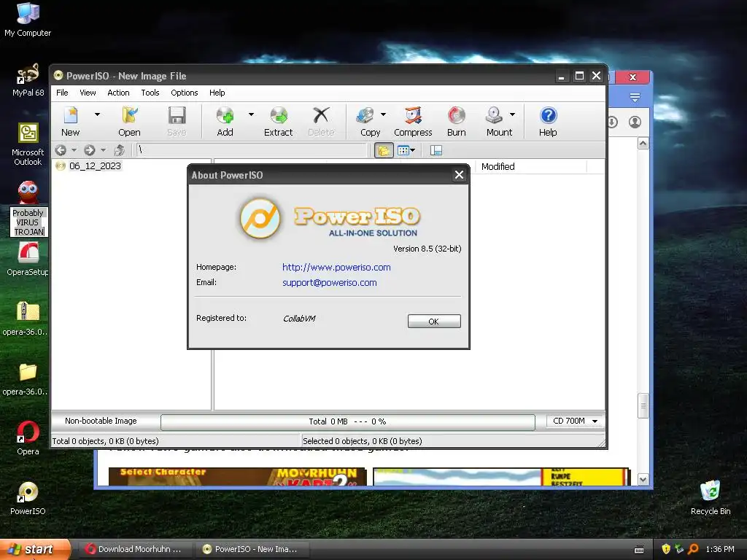Image resolution: width=747 pixels, height=560 pixels.
Task: Open the MyPal 68 desktop icon
Action: click(x=28, y=80)
